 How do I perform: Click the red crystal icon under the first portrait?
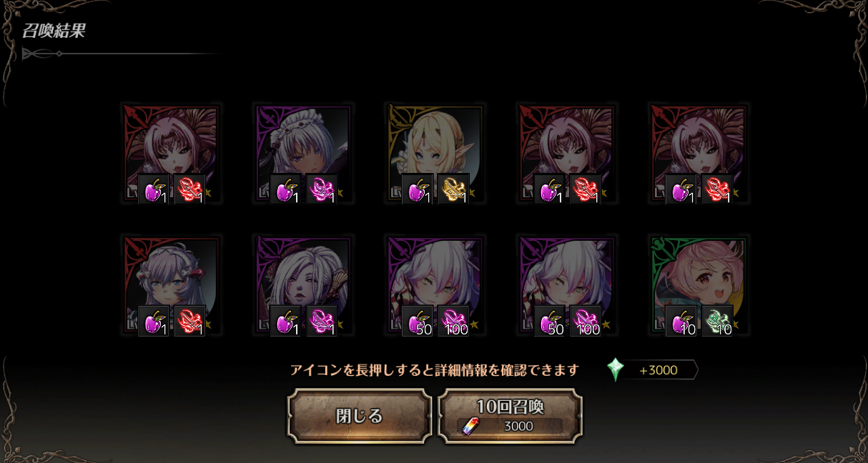click(x=189, y=189)
